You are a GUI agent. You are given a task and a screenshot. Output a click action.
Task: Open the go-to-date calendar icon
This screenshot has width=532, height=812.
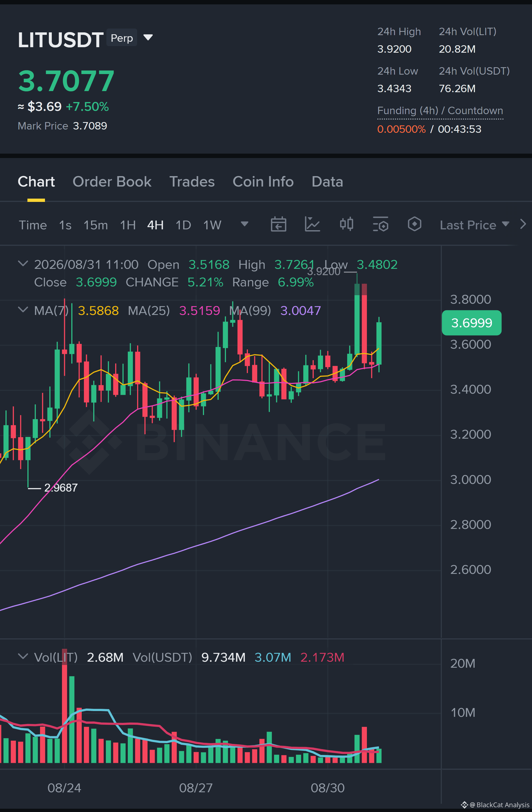[x=278, y=224]
